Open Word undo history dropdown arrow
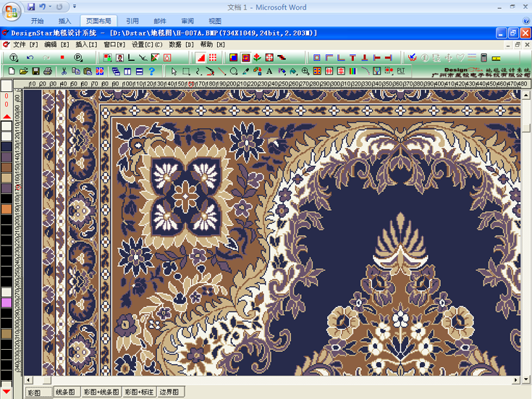The image size is (532, 399). 50,7
